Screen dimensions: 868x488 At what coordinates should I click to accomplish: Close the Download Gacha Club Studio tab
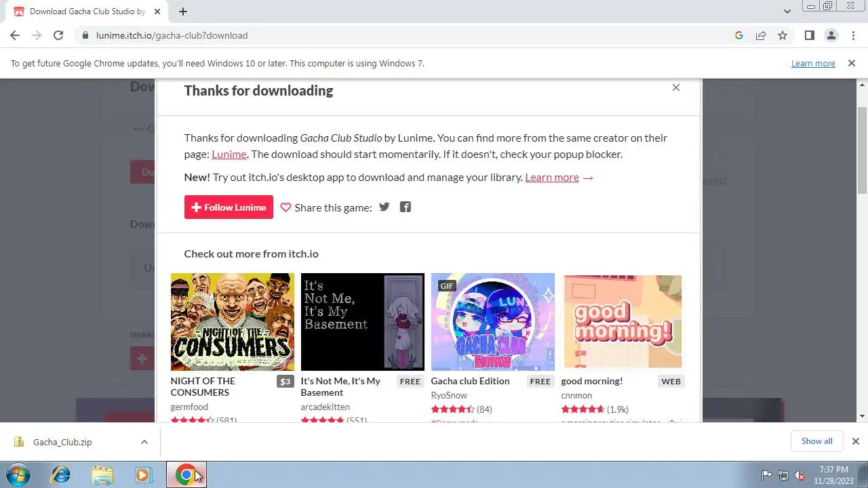tap(157, 12)
